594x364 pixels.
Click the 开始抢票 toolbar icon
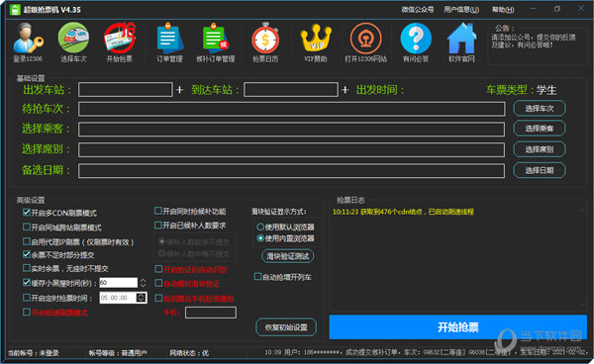pyautogui.click(x=120, y=42)
